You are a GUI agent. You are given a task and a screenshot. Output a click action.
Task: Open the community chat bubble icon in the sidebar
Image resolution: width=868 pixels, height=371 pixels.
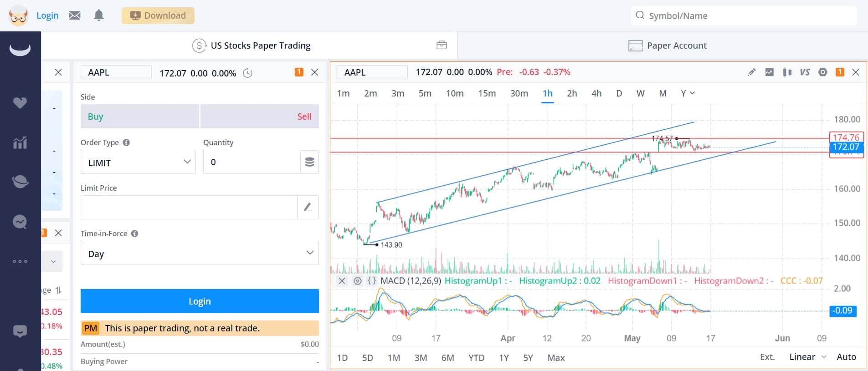(20, 222)
